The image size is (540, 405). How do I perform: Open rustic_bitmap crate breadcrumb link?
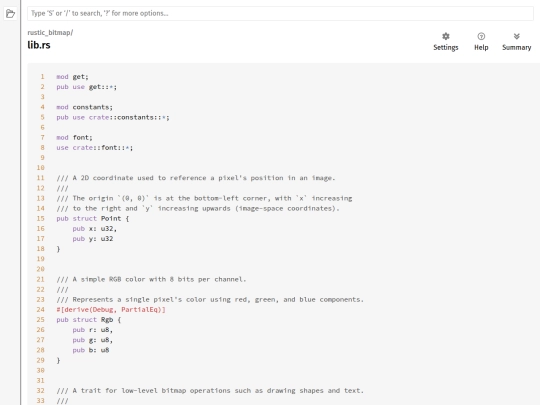(x=49, y=33)
